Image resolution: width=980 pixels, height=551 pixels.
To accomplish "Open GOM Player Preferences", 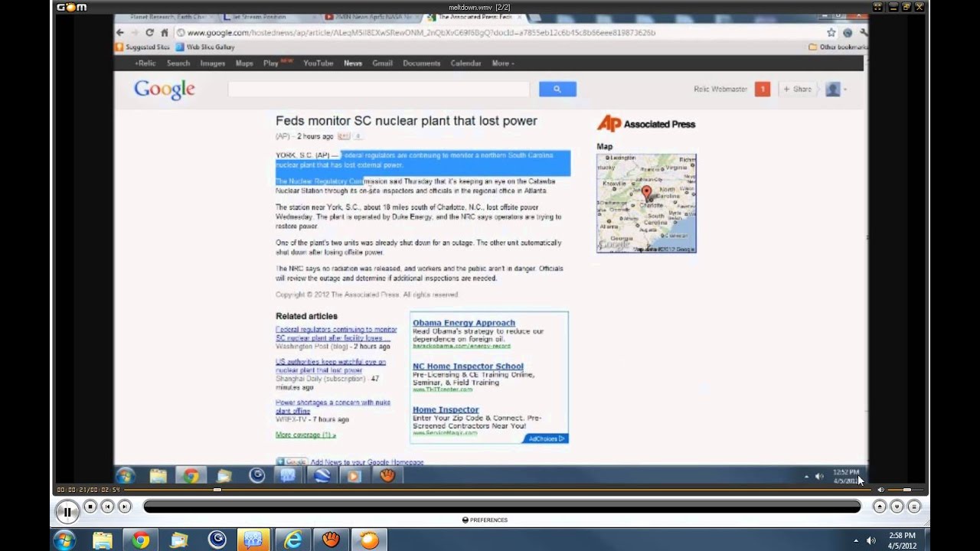I will click(485, 520).
